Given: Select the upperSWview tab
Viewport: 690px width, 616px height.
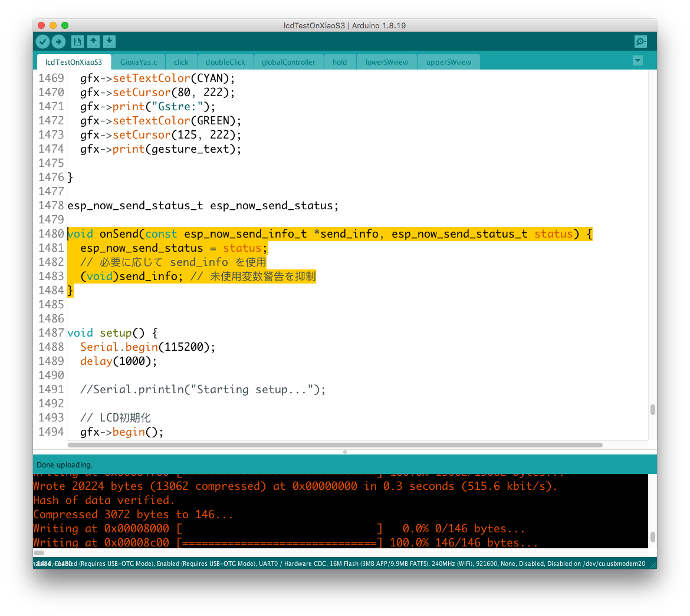Looking at the screenshot, I should click(449, 62).
